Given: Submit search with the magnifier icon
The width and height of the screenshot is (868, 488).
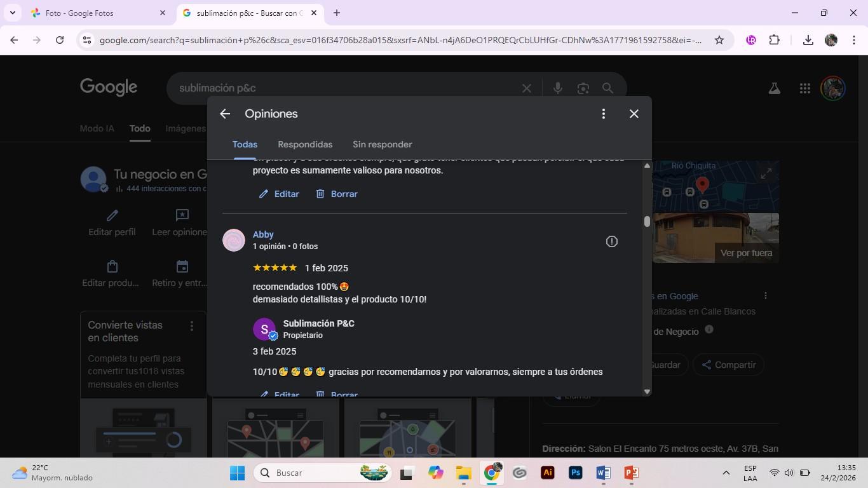Looking at the screenshot, I should point(608,88).
